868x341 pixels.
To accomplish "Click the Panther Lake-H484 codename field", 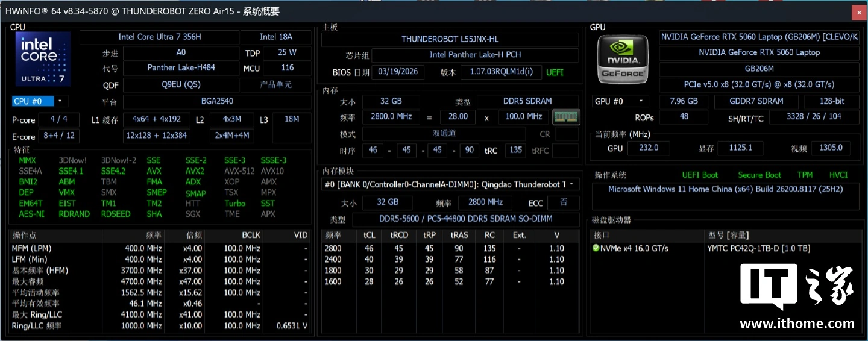I will (x=181, y=68).
